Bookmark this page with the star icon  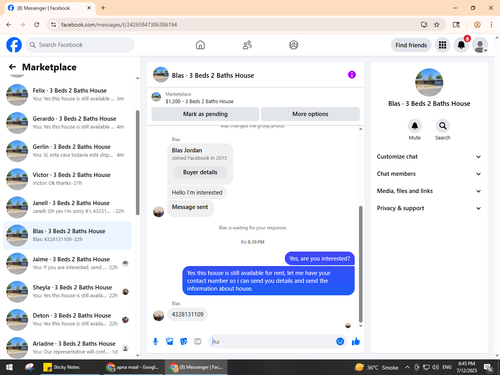click(x=437, y=25)
